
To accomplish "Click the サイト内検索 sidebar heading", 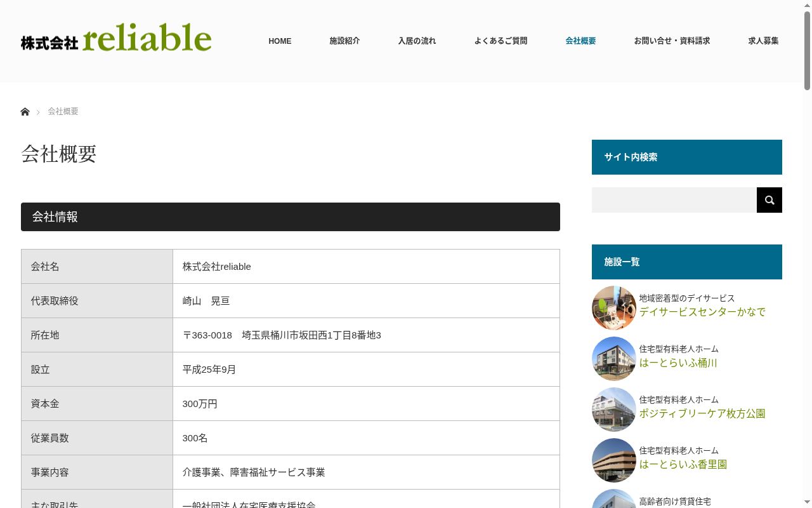I will (687, 157).
